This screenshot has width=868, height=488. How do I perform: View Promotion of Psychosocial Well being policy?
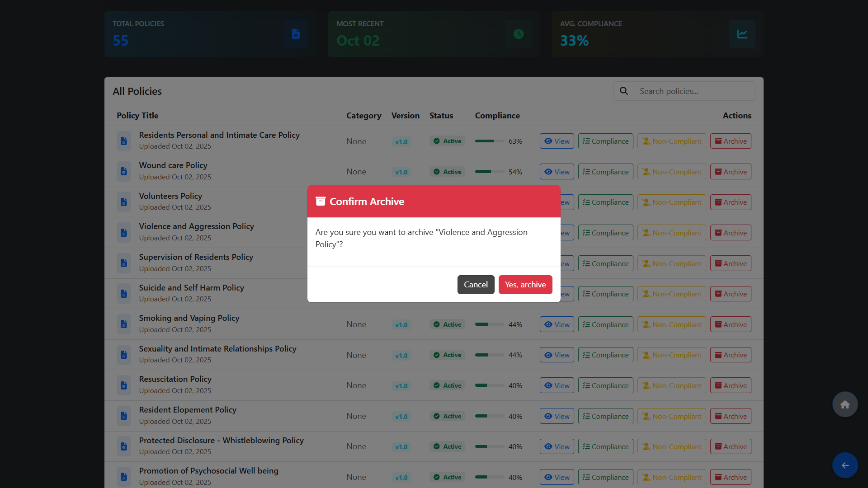[557, 477]
